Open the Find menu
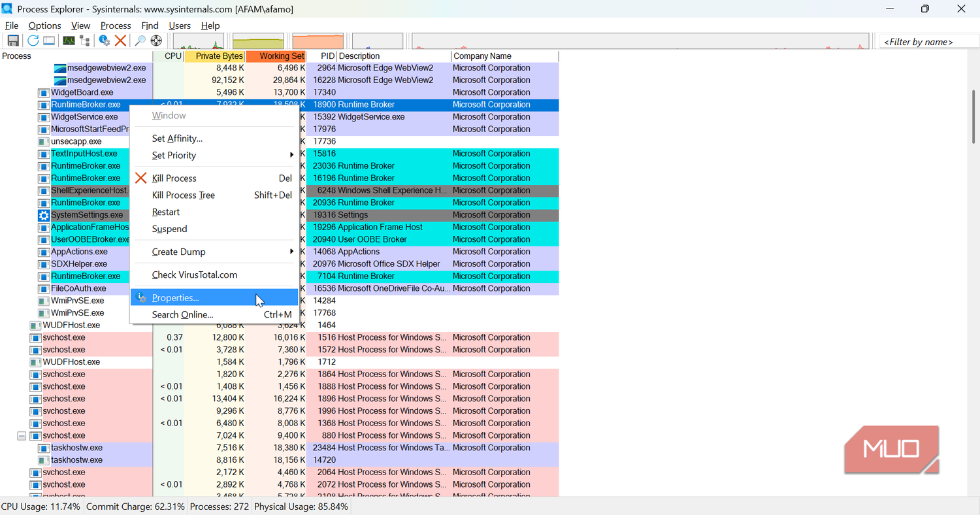Screen dimensions: 980x515 tap(150, 25)
